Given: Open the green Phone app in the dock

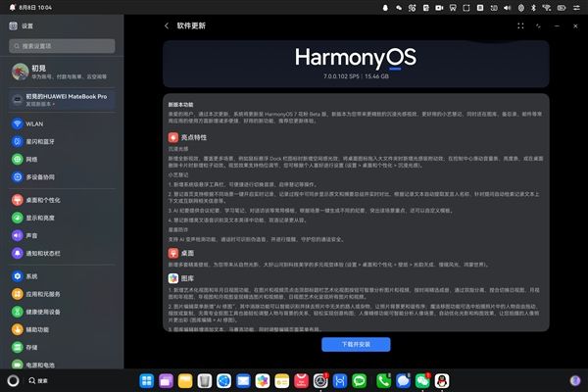Looking at the screenshot, I should (383, 381).
